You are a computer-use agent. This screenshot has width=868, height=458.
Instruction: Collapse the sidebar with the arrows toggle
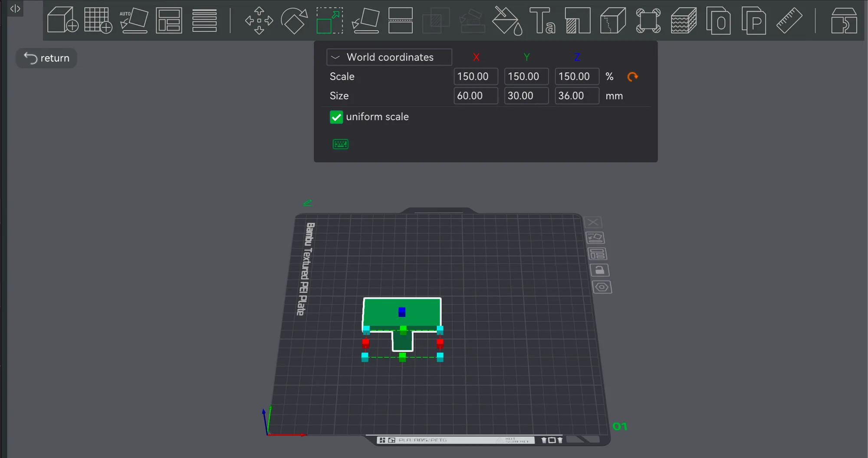click(x=15, y=8)
